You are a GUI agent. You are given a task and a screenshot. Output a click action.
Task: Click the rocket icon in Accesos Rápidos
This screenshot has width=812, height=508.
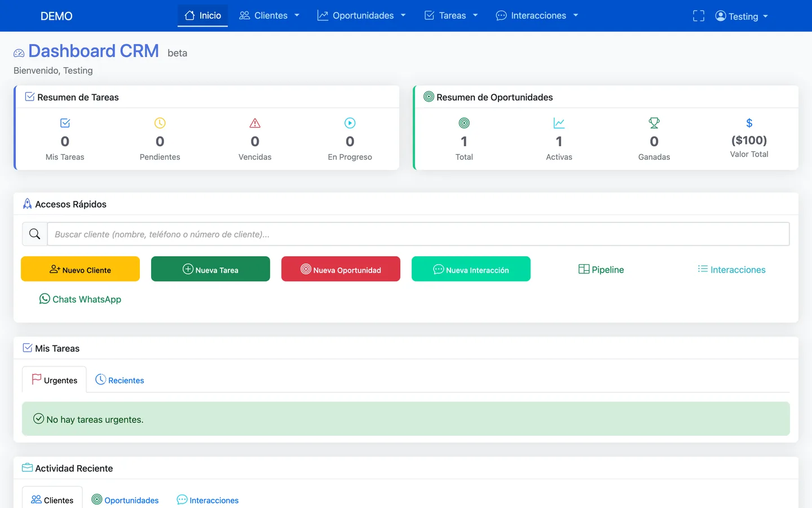[x=27, y=204]
